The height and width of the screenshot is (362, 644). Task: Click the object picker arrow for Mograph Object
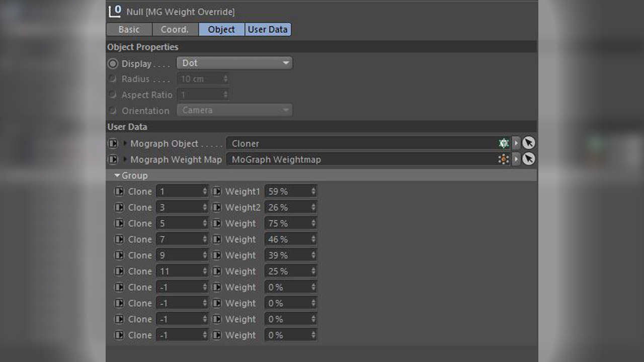coord(529,143)
